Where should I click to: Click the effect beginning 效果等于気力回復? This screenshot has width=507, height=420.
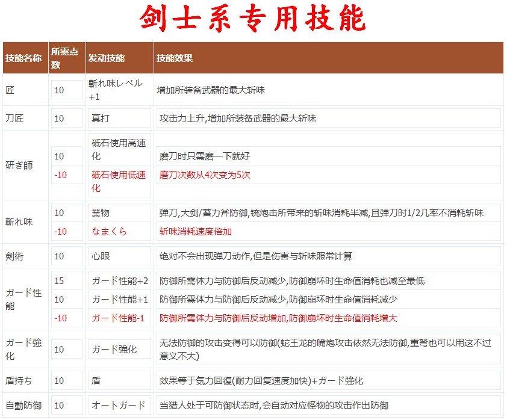tap(261, 380)
